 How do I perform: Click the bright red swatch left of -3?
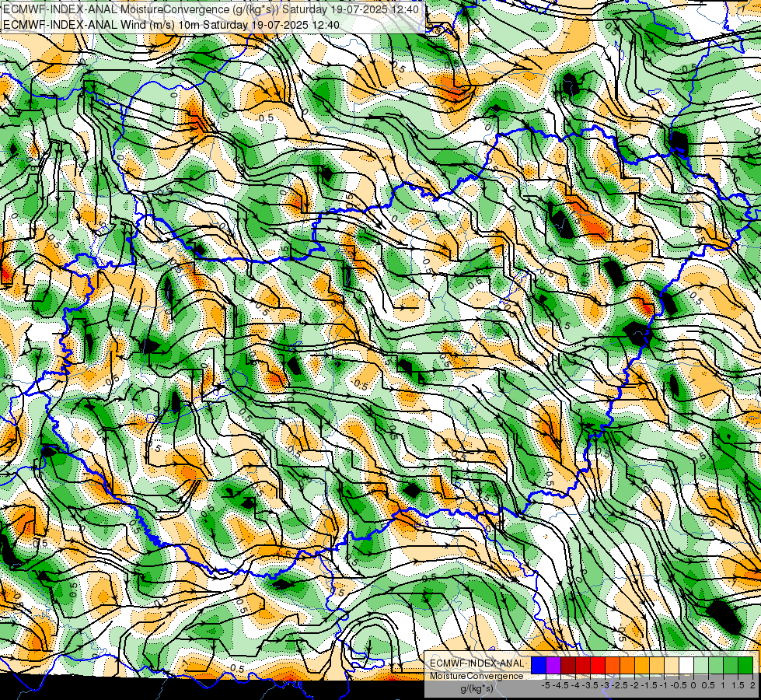[598, 665]
